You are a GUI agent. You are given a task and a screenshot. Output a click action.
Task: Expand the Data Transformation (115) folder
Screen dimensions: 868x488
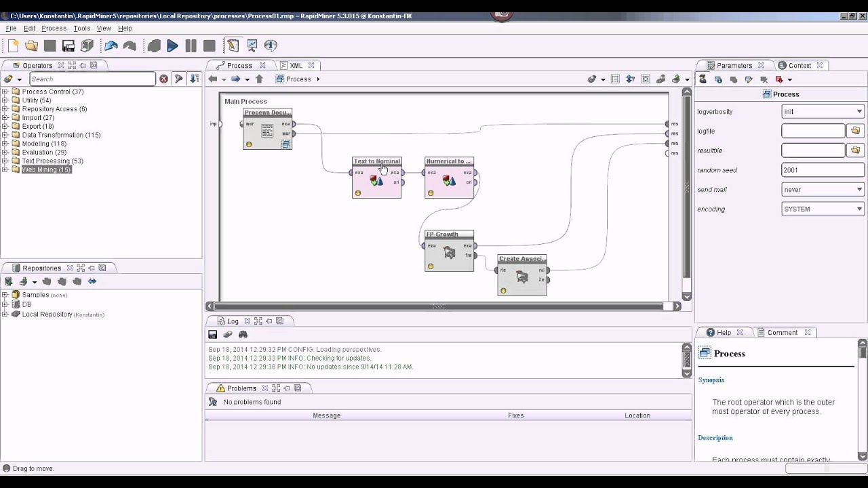[x=5, y=135]
